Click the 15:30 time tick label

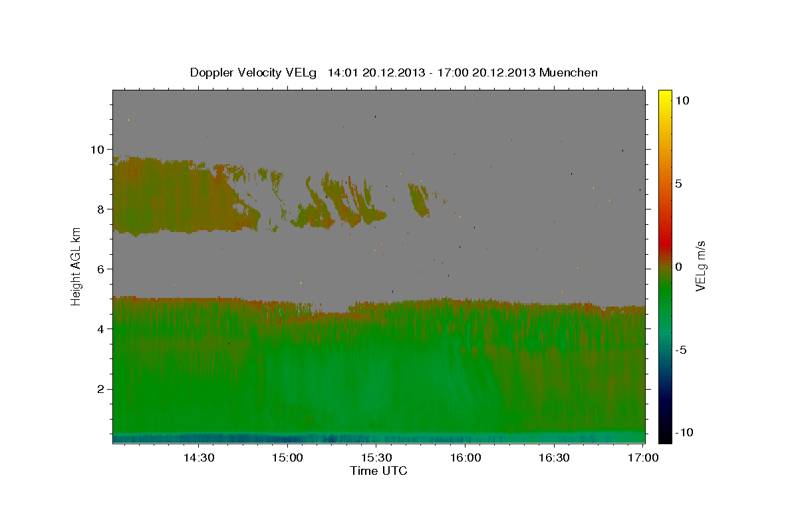376,458
